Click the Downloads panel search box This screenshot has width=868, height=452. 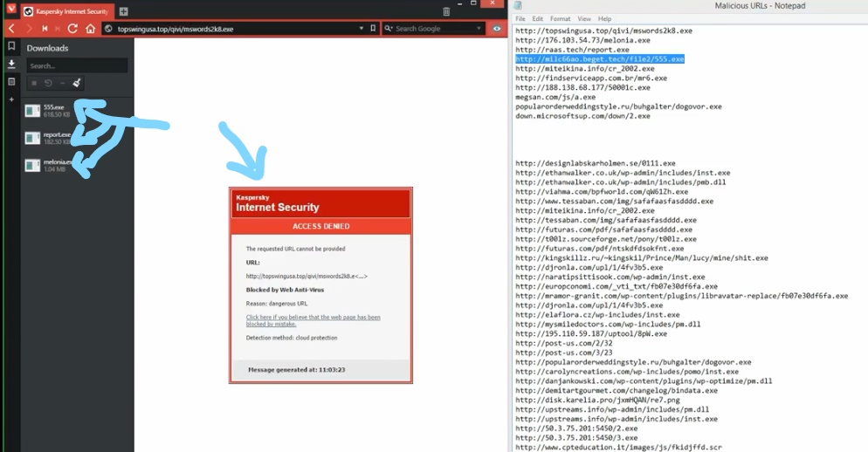(77, 65)
